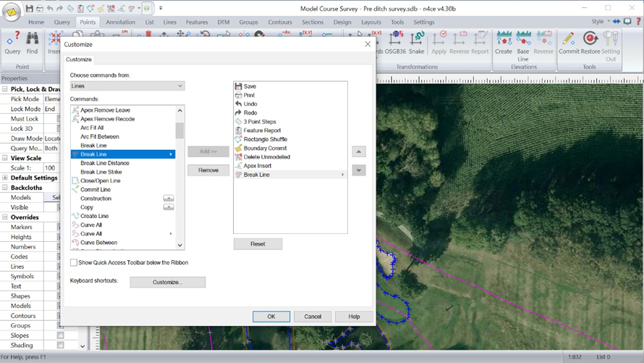The width and height of the screenshot is (644, 363).
Task: Click the Save icon in quick access toolbar
Action: [29, 8]
